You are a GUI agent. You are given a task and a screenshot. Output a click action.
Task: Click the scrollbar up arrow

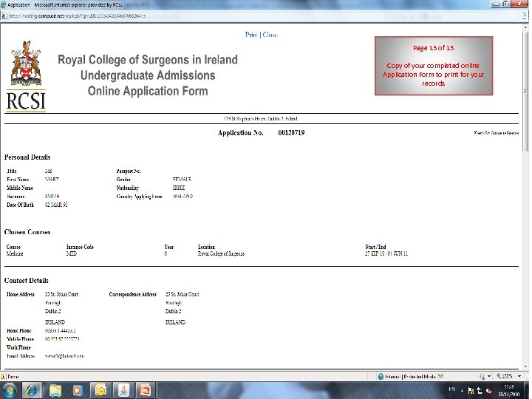pos(526,27)
